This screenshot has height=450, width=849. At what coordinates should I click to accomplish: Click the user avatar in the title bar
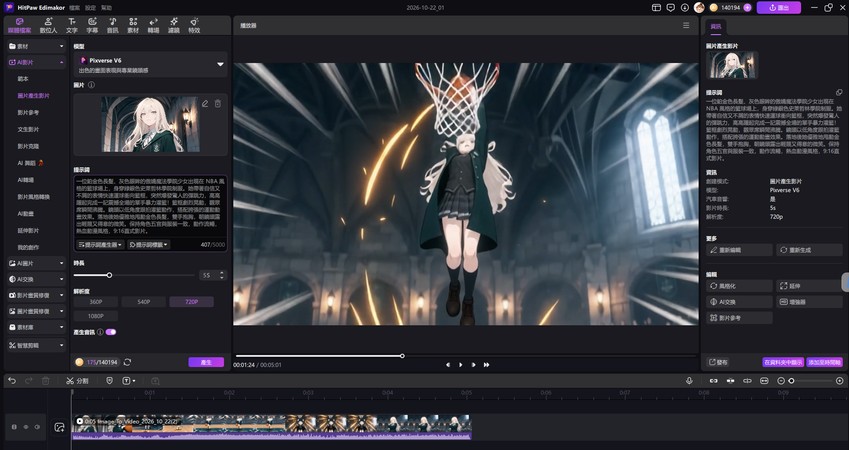click(x=699, y=8)
